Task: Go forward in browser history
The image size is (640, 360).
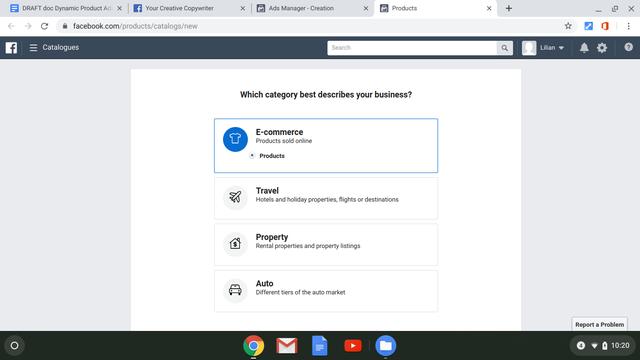Action: [x=28, y=26]
